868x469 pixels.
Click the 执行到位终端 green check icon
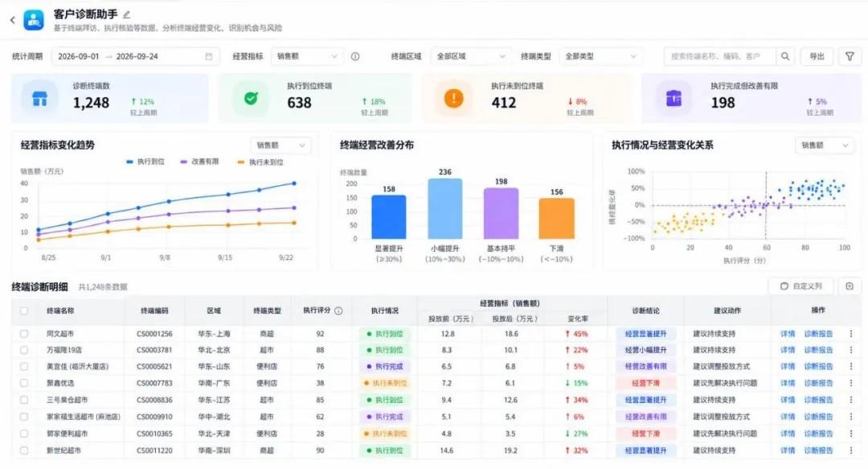[x=251, y=99]
